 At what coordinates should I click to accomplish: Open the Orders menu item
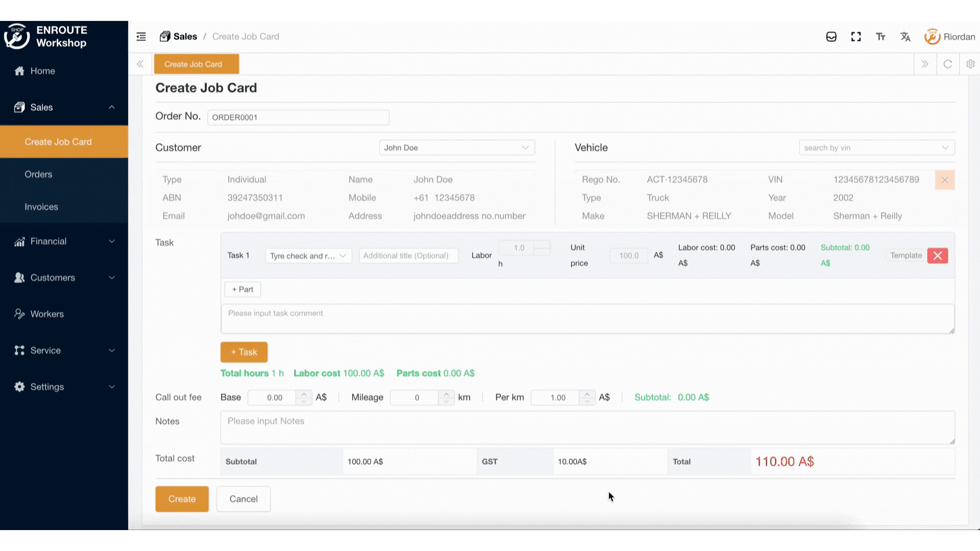point(38,174)
